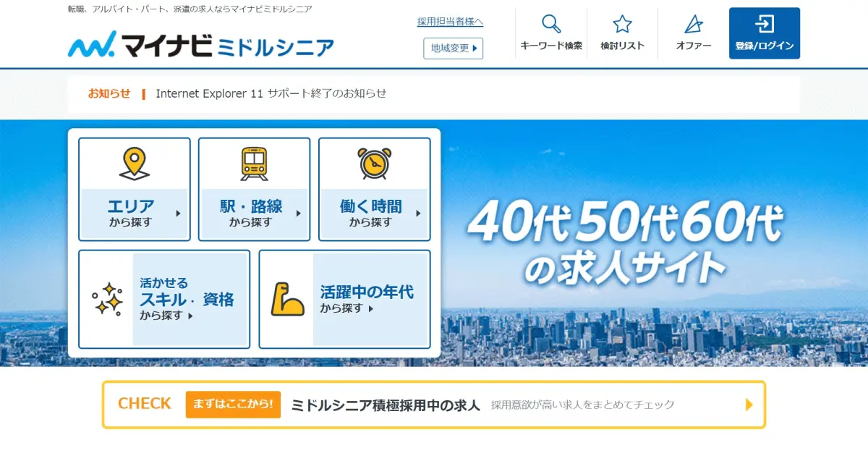The image size is (868, 456).
Task: Click the magnifier keyword search icon
Action: (551, 24)
